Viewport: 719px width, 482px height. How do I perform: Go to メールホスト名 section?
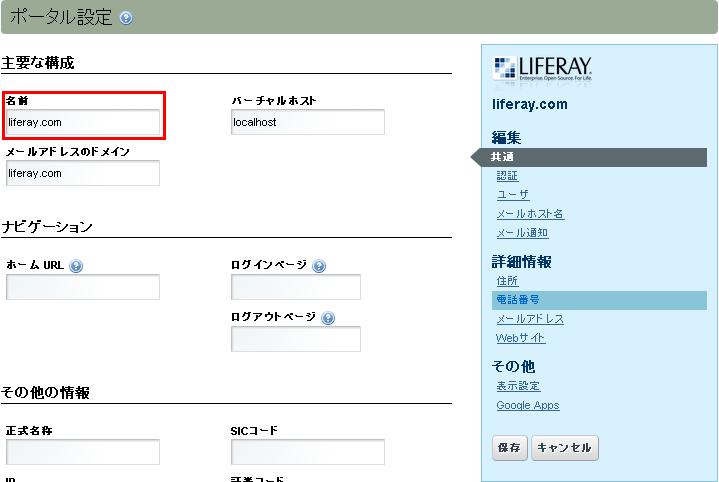pyautogui.click(x=530, y=214)
